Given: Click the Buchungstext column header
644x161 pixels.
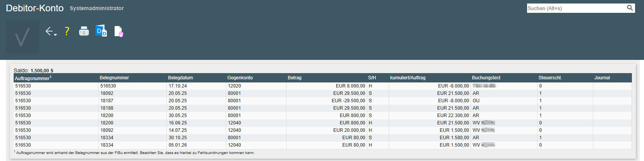Looking at the screenshot, I should pos(486,78).
